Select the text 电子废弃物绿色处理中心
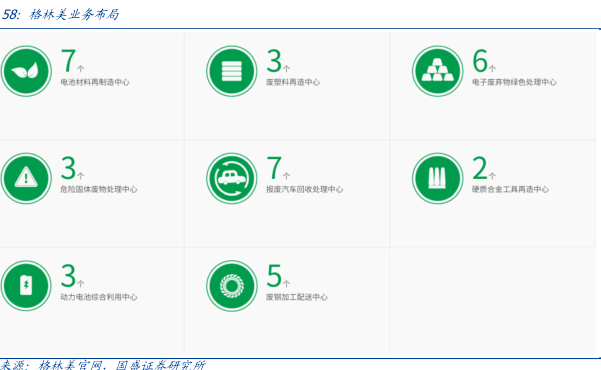 514,82
